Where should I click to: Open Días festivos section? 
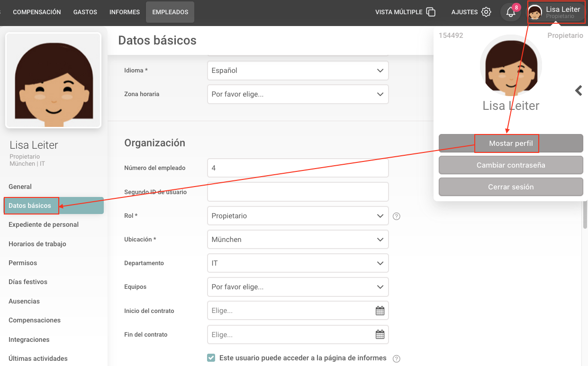(x=28, y=282)
